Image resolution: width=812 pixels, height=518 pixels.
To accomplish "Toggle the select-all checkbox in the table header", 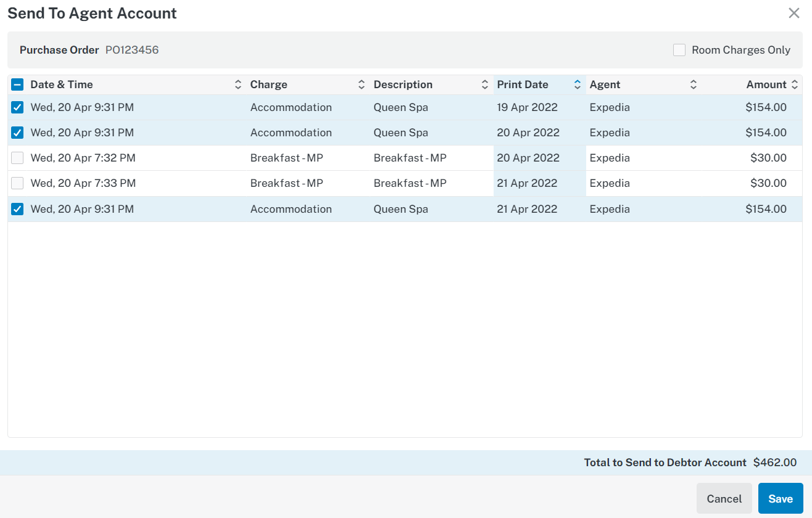I will pyautogui.click(x=17, y=85).
